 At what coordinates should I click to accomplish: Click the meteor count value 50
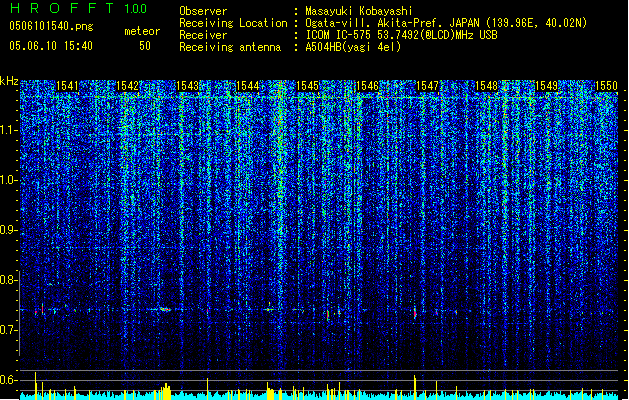pos(144,46)
